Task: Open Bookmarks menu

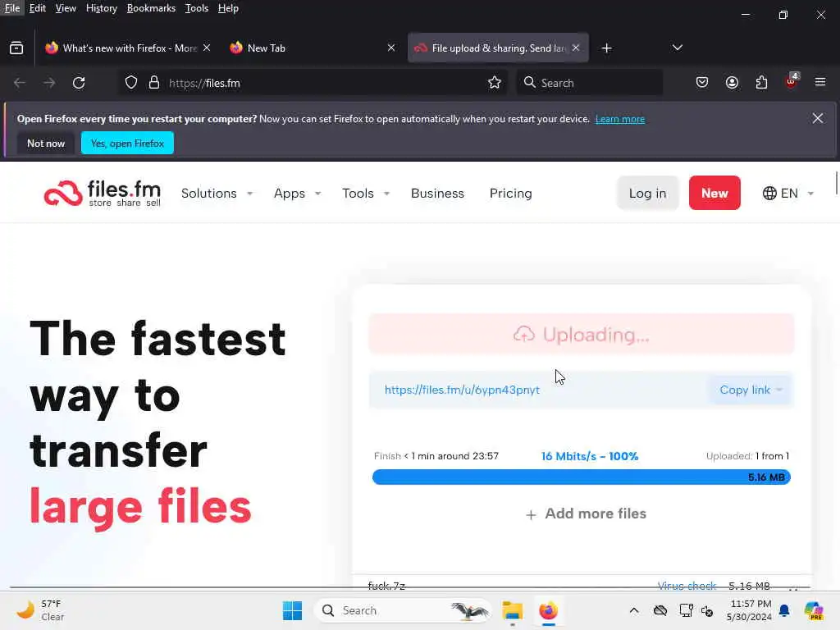Action: (151, 8)
